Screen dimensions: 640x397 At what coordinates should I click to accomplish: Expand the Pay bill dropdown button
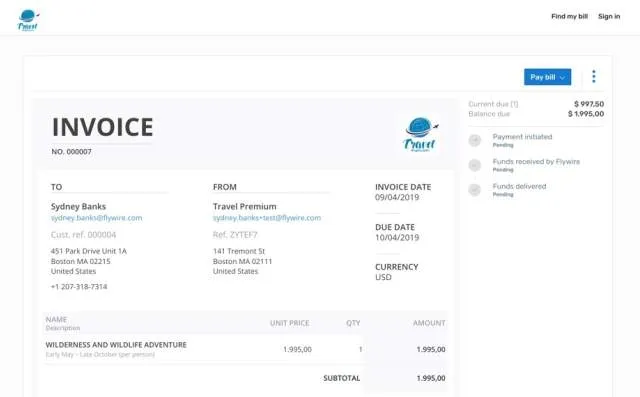tap(547, 77)
